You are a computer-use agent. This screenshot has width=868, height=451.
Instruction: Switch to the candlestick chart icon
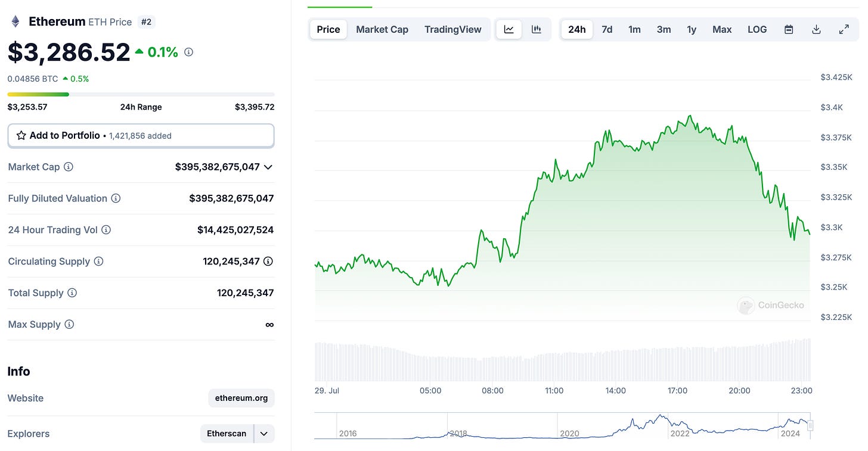coord(537,29)
